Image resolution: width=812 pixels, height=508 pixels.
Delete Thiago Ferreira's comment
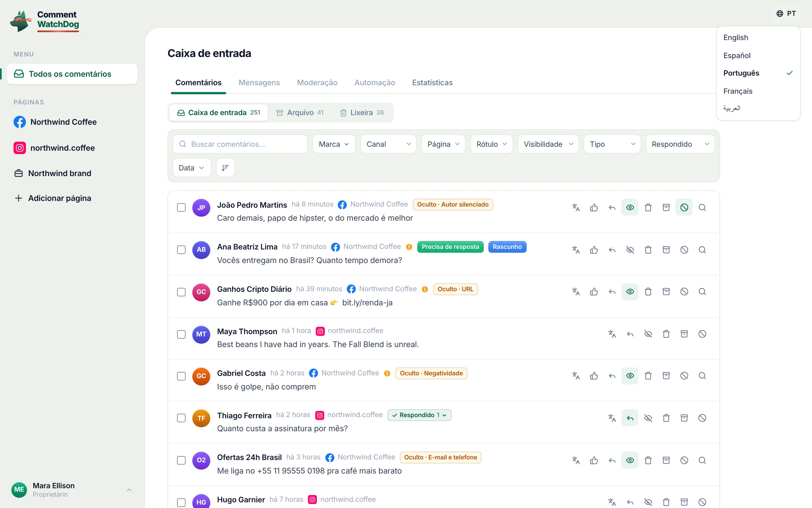pyautogui.click(x=666, y=418)
